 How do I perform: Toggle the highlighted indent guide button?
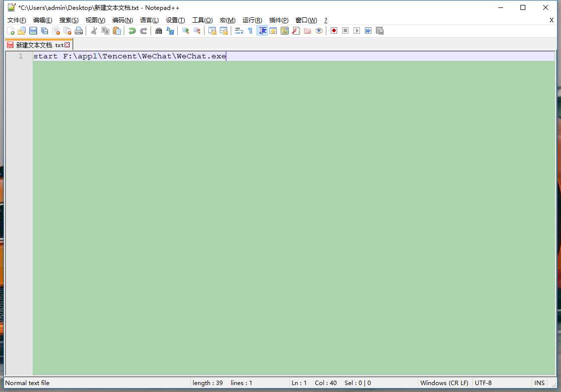click(x=262, y=31)
